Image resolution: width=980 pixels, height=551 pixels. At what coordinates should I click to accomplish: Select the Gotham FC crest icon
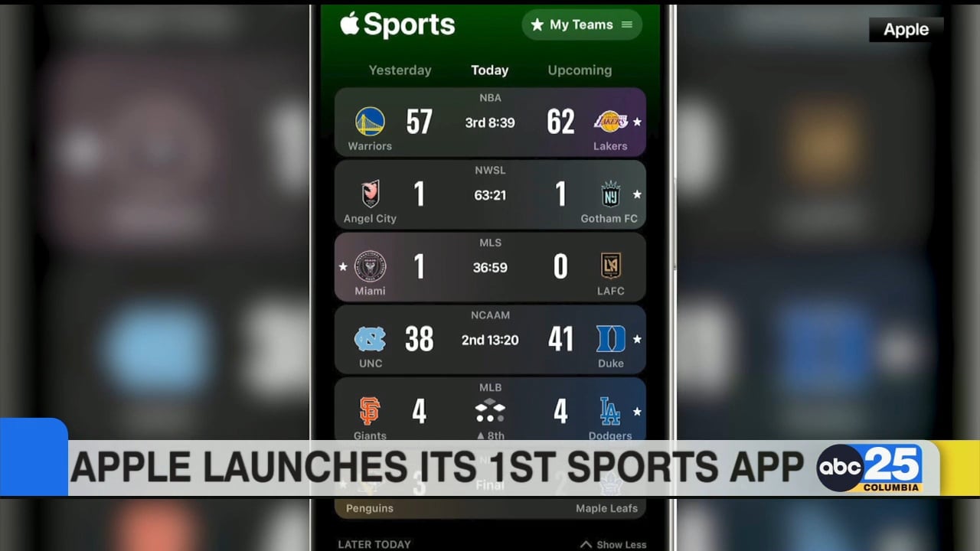[x=611, y=194]
